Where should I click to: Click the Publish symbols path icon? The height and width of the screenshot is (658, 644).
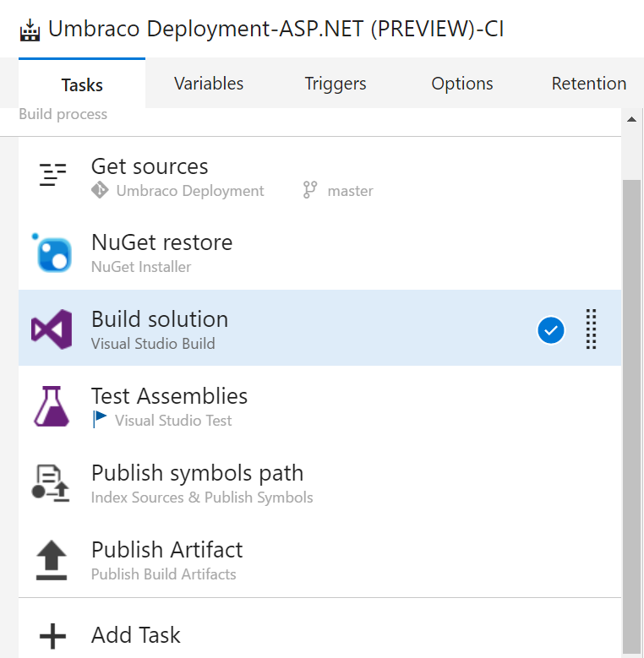click(52, 482)
